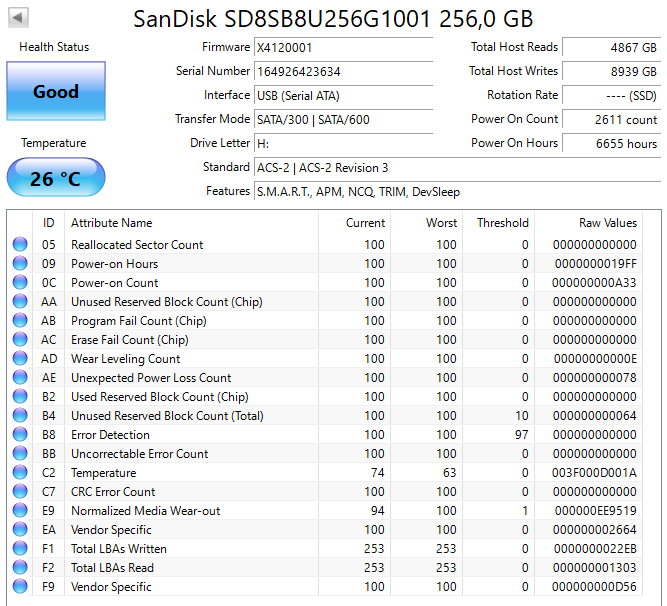Viewport: 667px width, 606px height.
Task: Click status orb for Total LBAs Written
Action: pyautogui.click(x=20, y=549)
